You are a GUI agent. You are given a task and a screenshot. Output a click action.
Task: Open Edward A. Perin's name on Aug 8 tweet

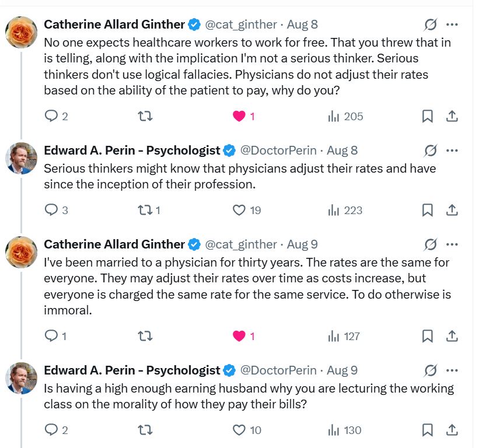[132, 150]
